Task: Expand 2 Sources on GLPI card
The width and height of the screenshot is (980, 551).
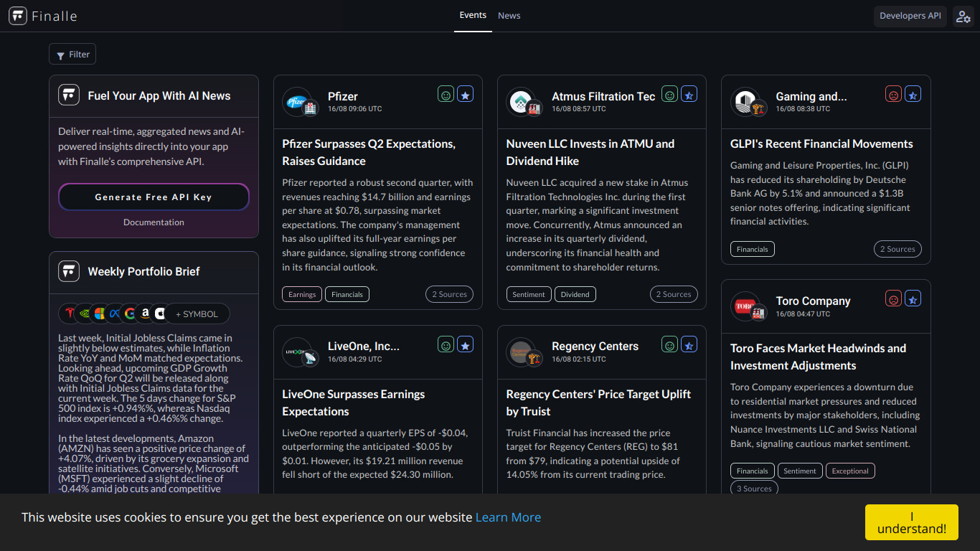Action: 897,249
